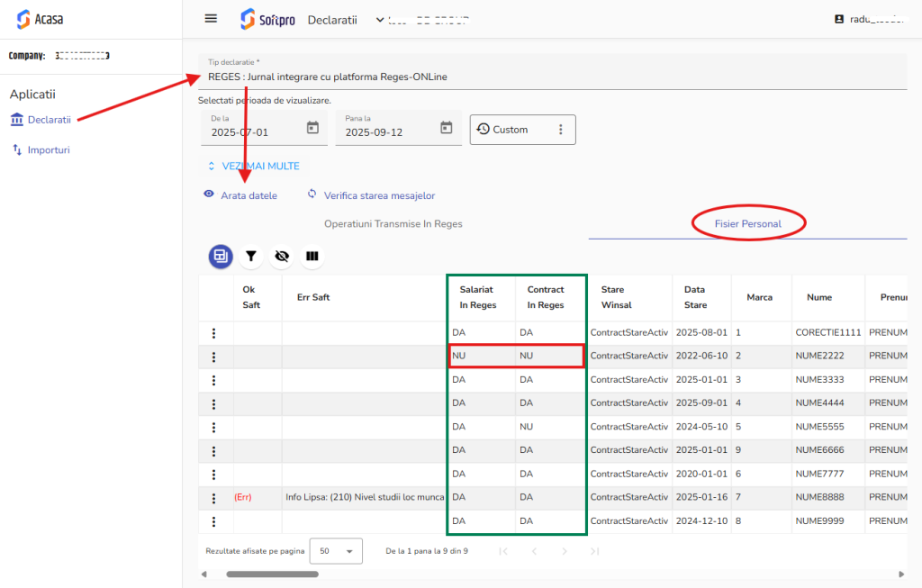922x588 pixels.
Task: Open the column chooser button
Action: click(312, 257)
